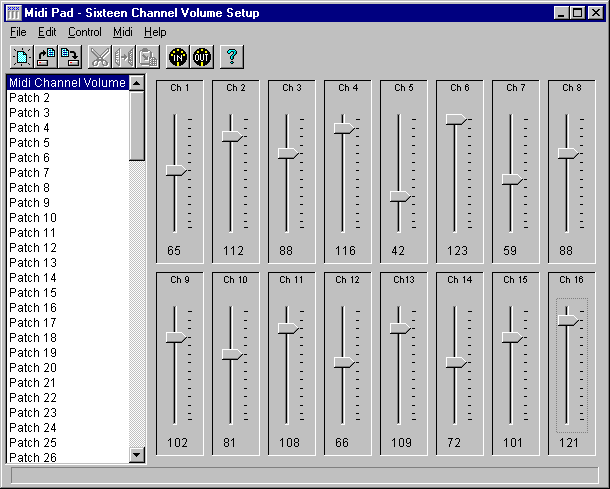Image resolution: width=610 pixels, height=489 pixels.
Task: Click the Ch 16 volume slider handle
Action: coord(568,320)
